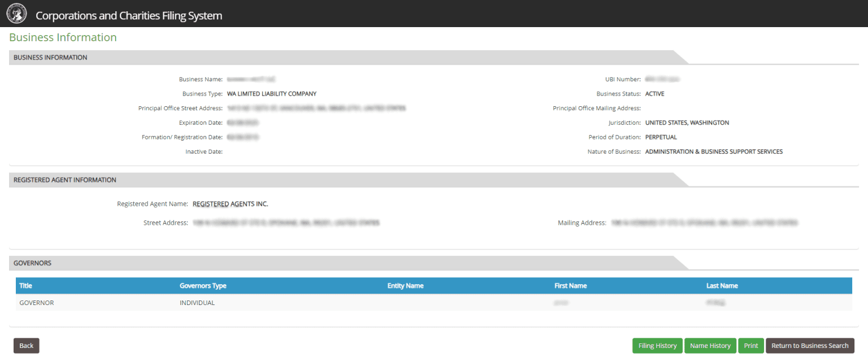Click the Entity Name column header
This screenshot has height=357, width=868.
coord(405,286)
